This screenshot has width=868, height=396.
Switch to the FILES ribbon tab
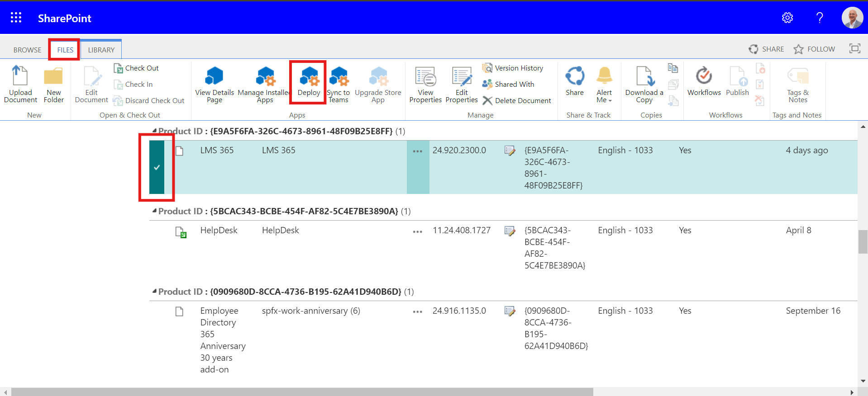tap(65, 50)
